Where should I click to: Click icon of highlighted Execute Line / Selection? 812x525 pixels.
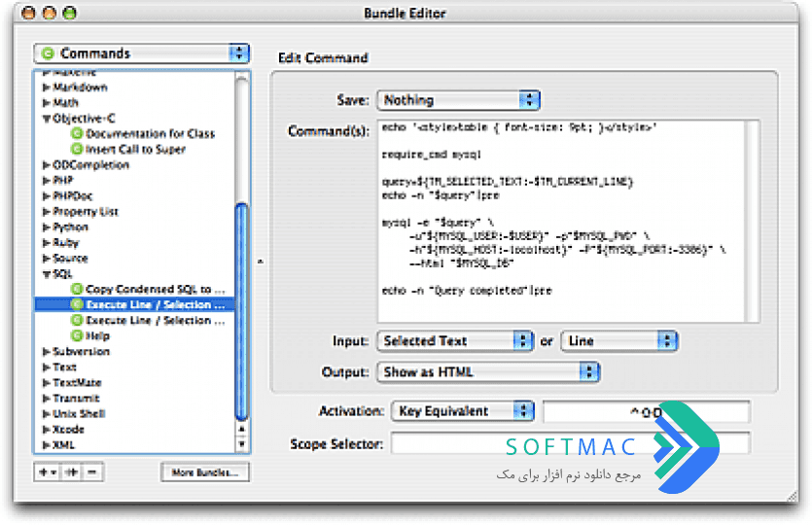tap(77, 304)
